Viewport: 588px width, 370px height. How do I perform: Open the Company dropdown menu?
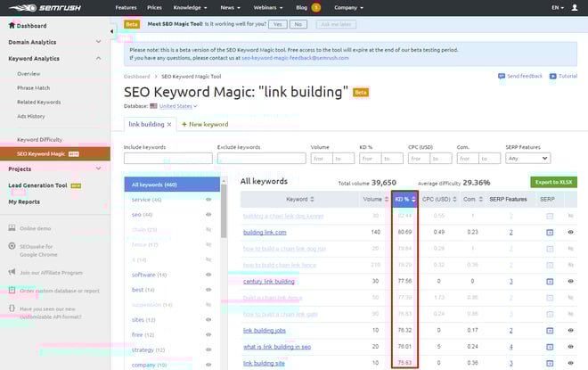(348, 7)
